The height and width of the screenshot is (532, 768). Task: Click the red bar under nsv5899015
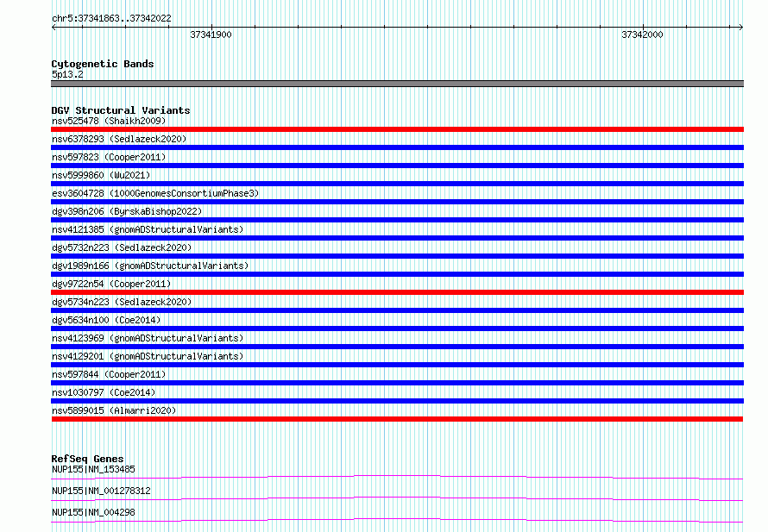pos(397,419)
